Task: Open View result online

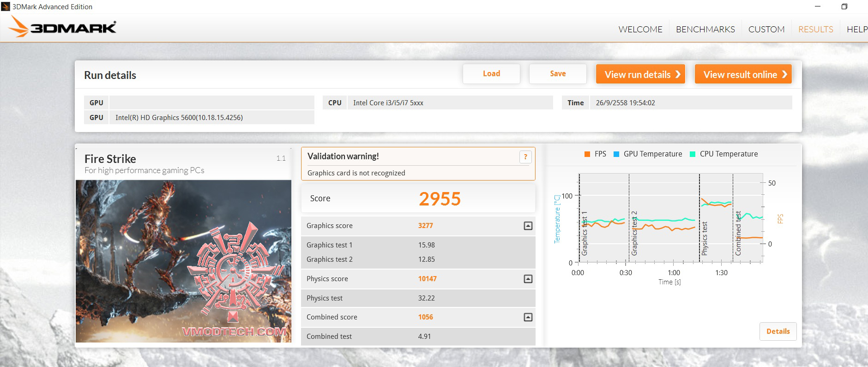Action: tap(743, 74)
